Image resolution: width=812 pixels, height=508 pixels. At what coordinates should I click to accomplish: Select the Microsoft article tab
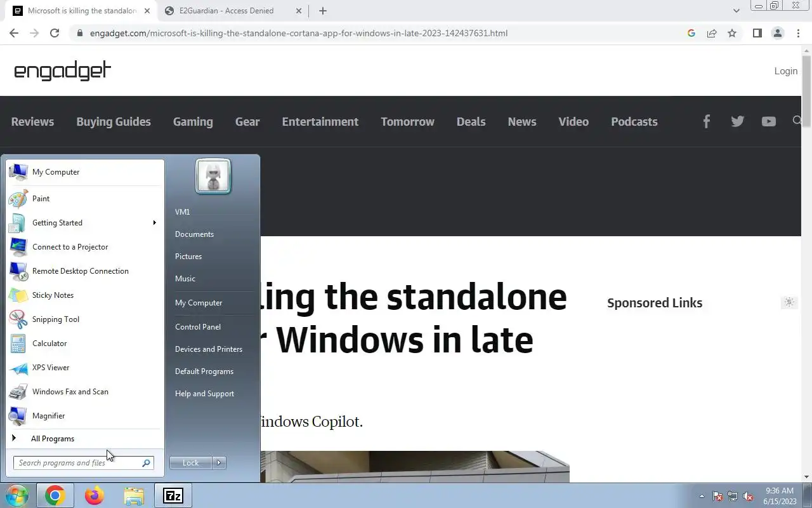[81, 11]
